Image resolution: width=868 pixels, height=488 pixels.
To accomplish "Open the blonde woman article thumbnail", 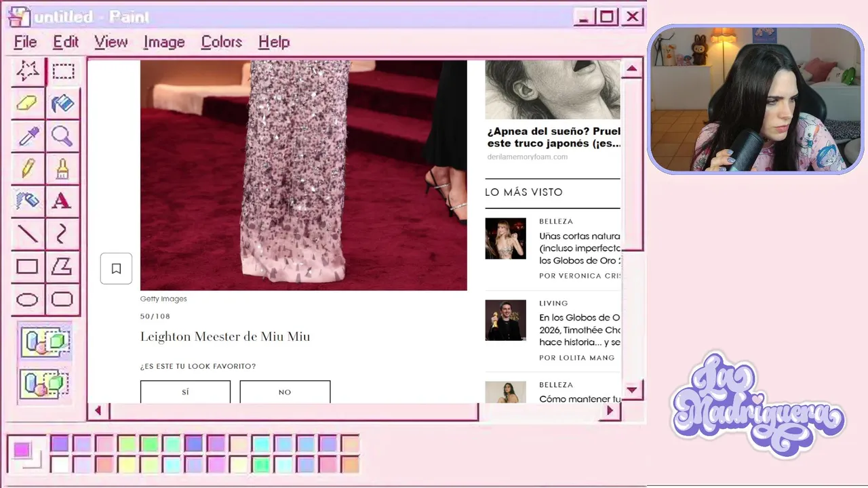I will coord(505,239).
